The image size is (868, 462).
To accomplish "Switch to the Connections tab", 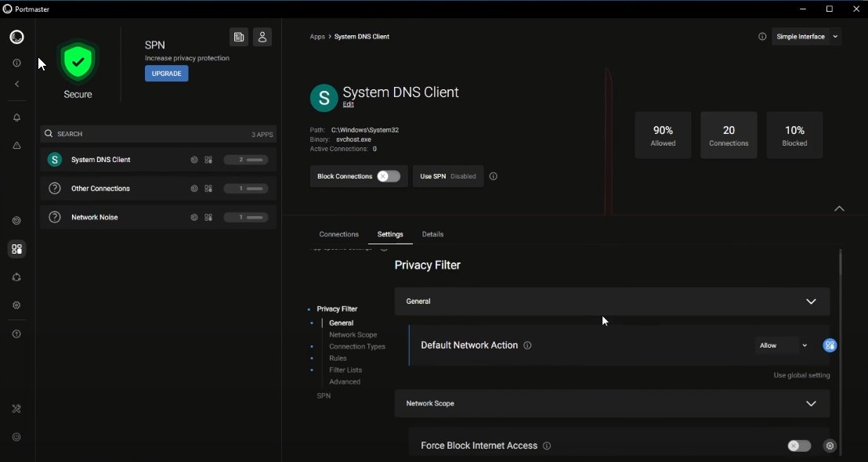I will [x=338, y=234].
